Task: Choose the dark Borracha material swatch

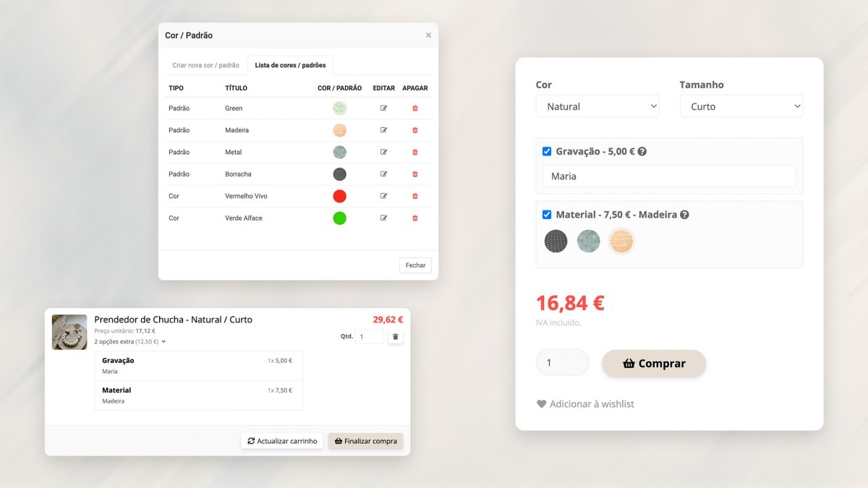Action: pos(556,241)
